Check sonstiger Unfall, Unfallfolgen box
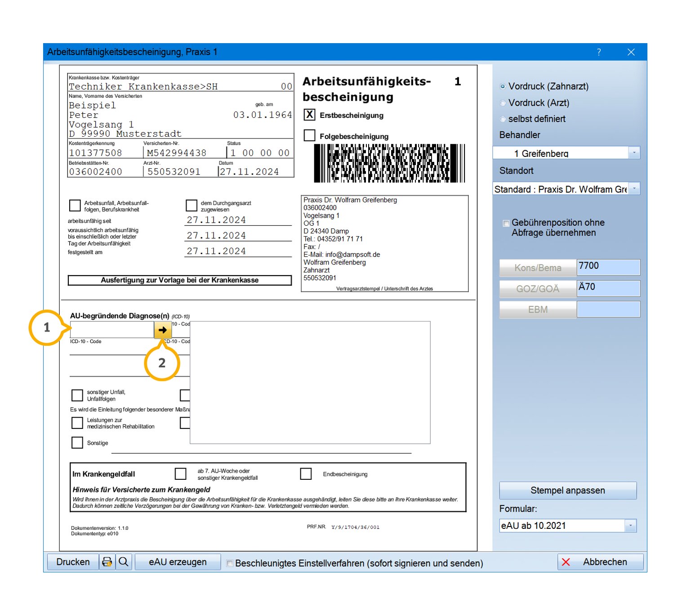 tap(77, 395)
